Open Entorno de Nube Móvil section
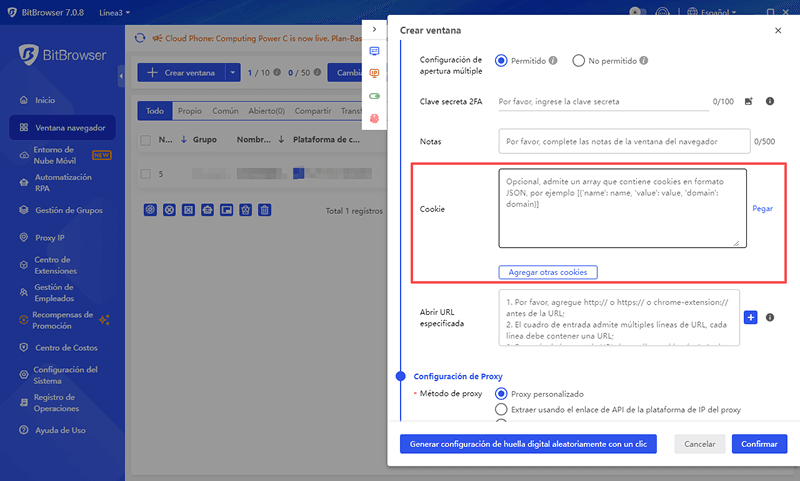This screenshot has height=481, width=800. pos(65,155)
